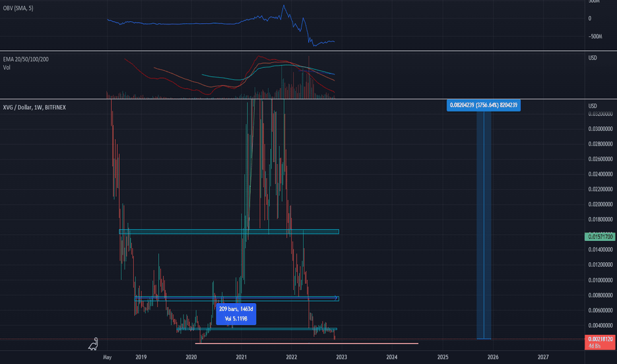Click the 2023 label on the time axis
This screenshot has height=364, width=617.
(342, 357)
